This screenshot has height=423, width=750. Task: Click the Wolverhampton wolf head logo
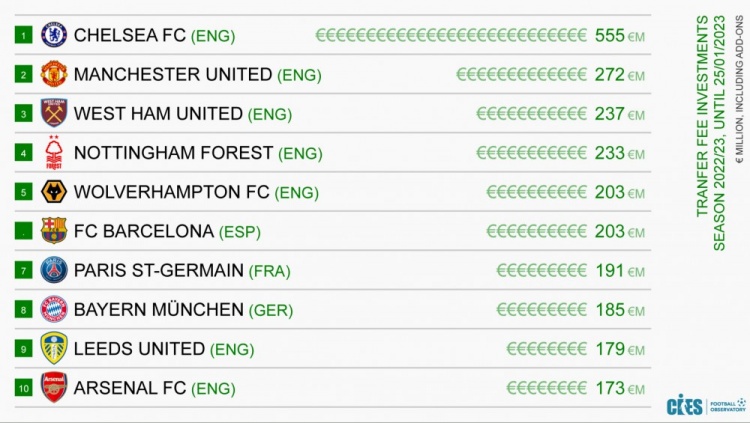coord(54,191)
